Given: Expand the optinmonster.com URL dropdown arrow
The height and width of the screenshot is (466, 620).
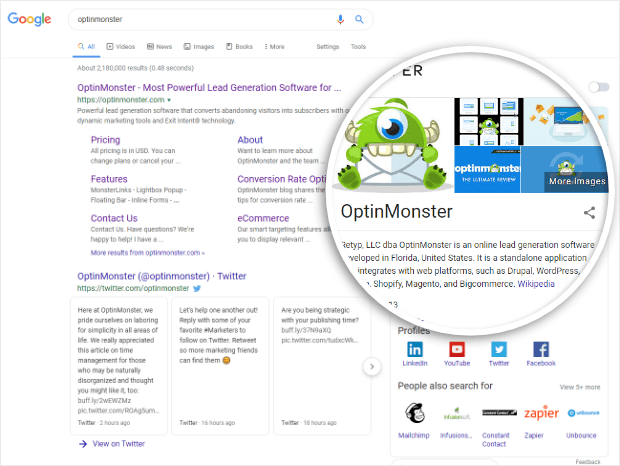Looking at the screenshot, I should [169, 100].
